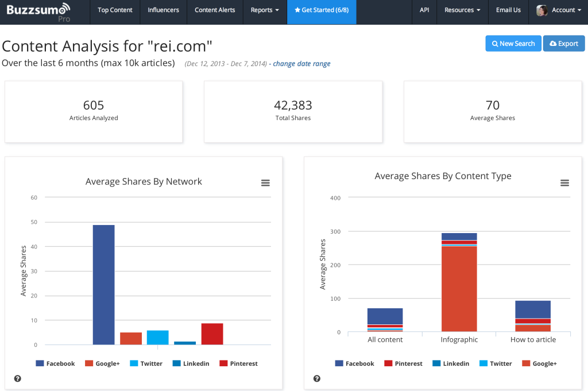The height and width of the screenshot is (391, 588).
Task: Toggle Linkedin in the content type chart legend
Action: 451,363
